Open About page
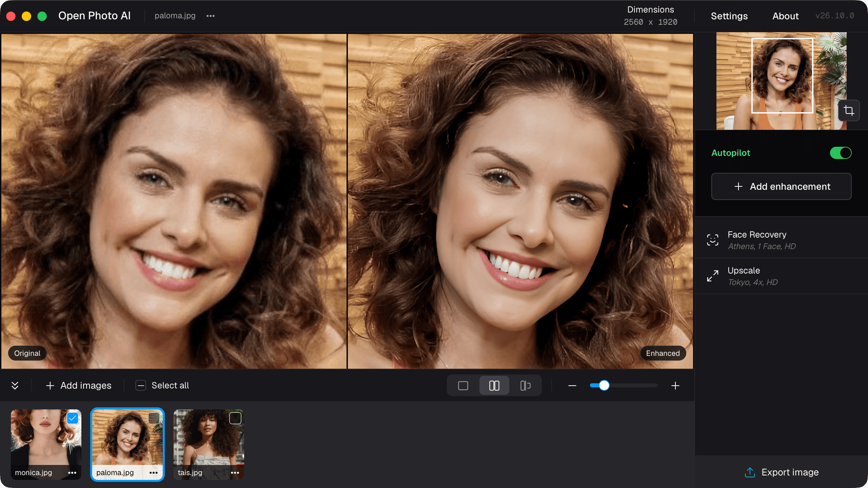This screenshot has height=488, width=868. (785, 16)
